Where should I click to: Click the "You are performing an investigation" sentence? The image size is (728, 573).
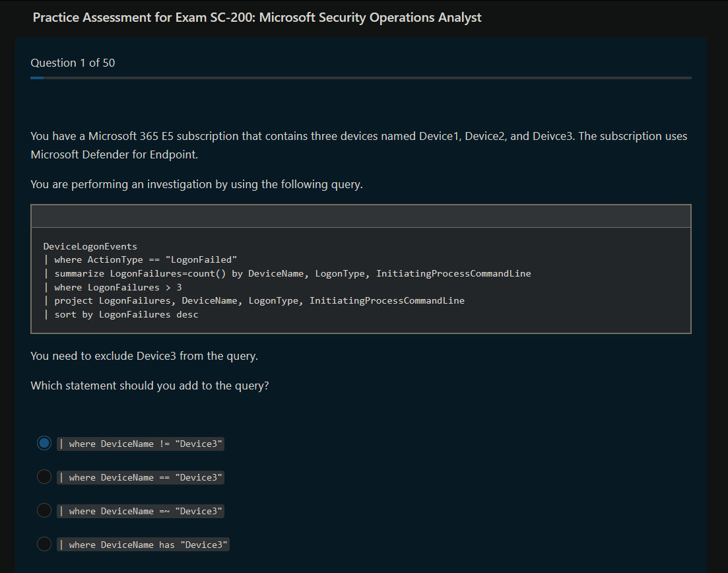pos(197,184)
